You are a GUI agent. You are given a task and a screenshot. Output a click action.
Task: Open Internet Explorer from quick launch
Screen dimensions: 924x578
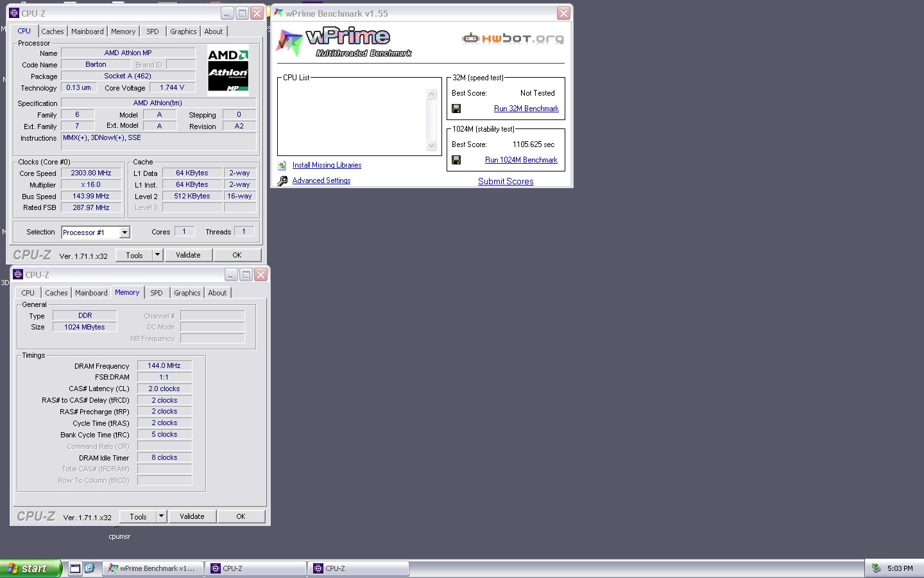click(90, 568)
